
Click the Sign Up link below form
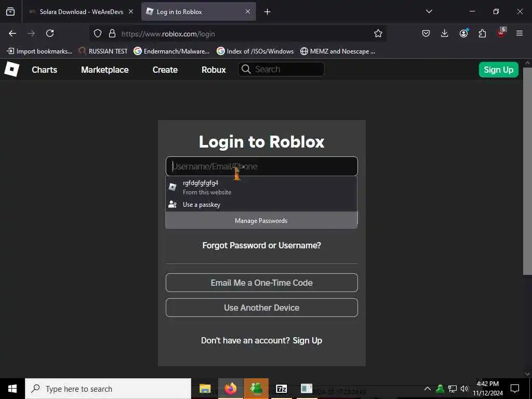coord(308,340)
